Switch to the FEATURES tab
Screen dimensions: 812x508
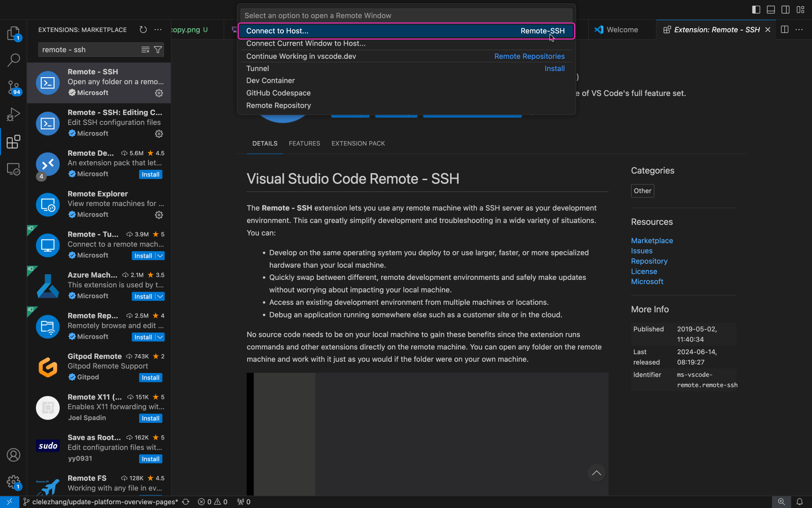304,143
